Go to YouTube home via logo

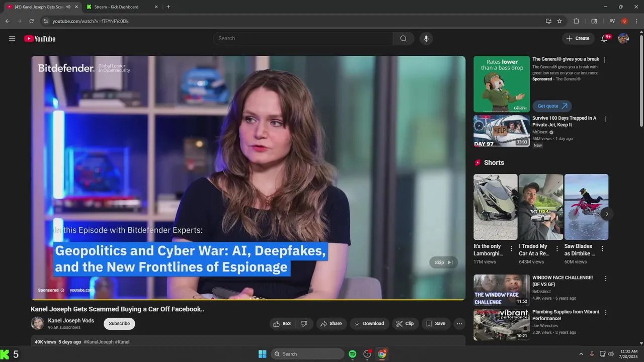click(40, 39)
